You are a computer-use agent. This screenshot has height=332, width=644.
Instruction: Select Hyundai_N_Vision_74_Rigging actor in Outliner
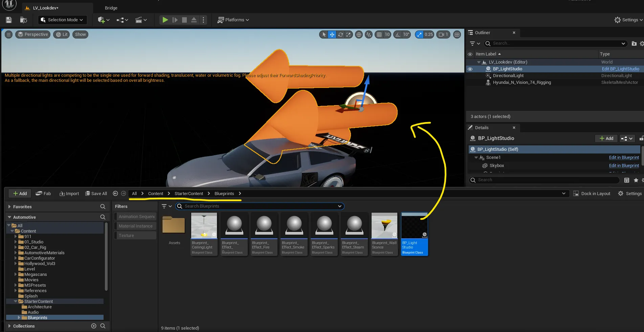coord(522,82)
